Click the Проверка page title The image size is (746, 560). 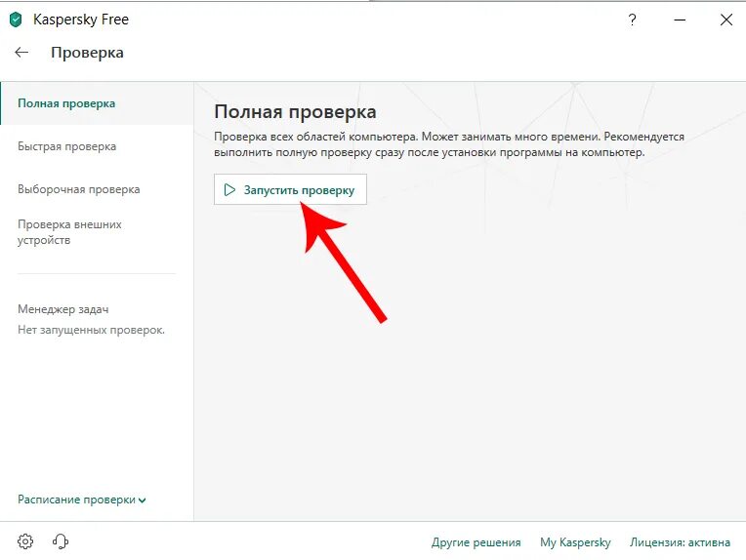87,53
